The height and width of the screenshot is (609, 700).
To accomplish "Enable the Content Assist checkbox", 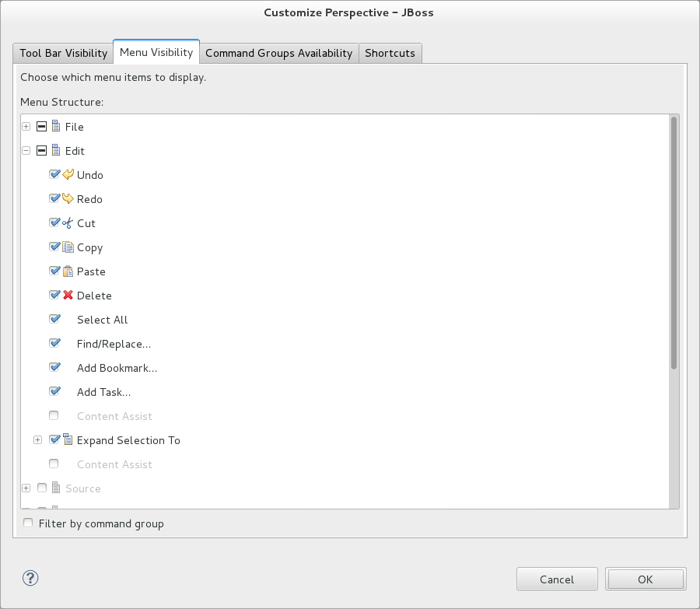I will pyautogui.click(x=54, y=415).
